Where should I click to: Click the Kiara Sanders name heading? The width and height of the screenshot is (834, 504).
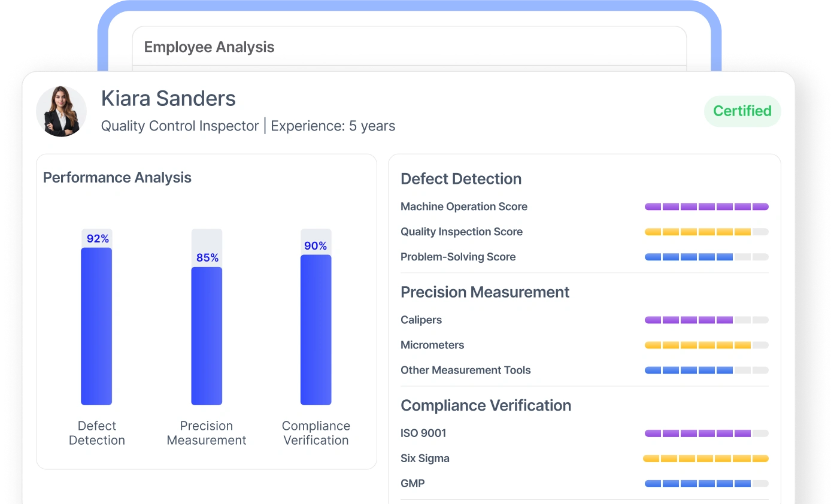(168, 98)
